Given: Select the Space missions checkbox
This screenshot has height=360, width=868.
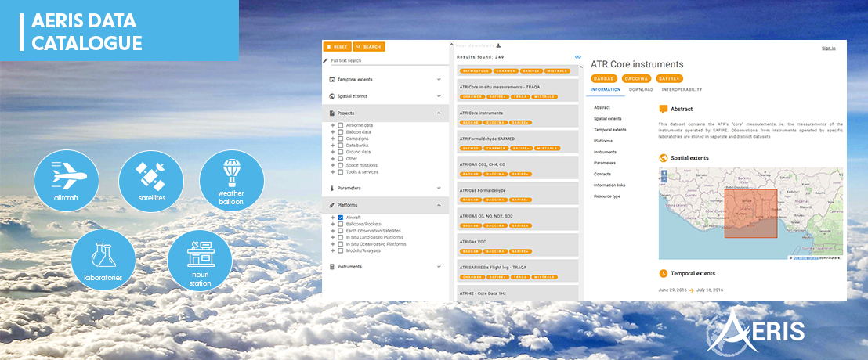Looking at the screenshot, I should 341,165.
